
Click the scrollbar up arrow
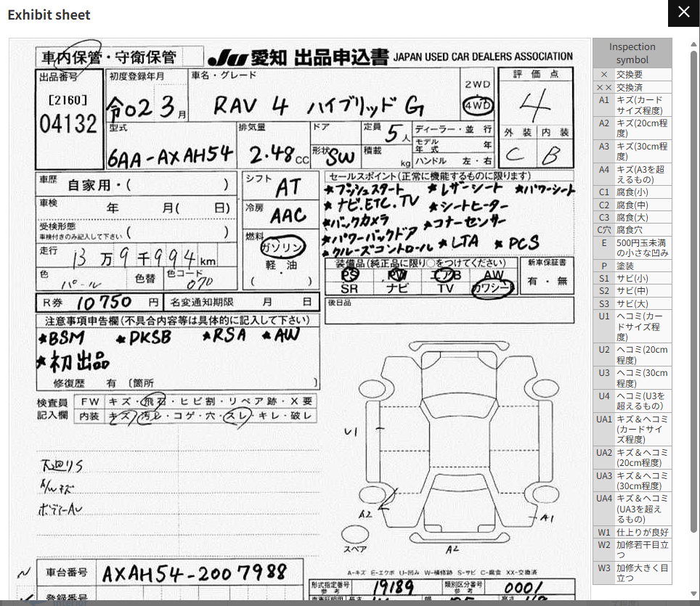coord(693,44)
